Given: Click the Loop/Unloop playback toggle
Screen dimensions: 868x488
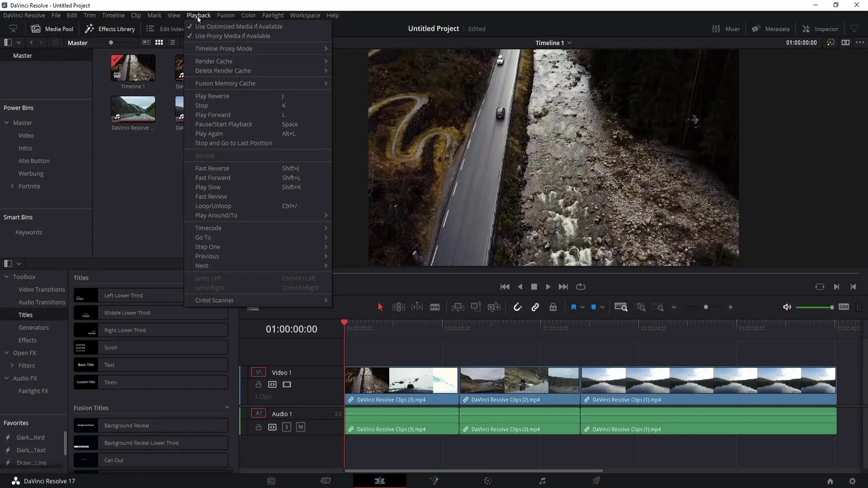Looking at the screenshot, I should tap(213, 206).
